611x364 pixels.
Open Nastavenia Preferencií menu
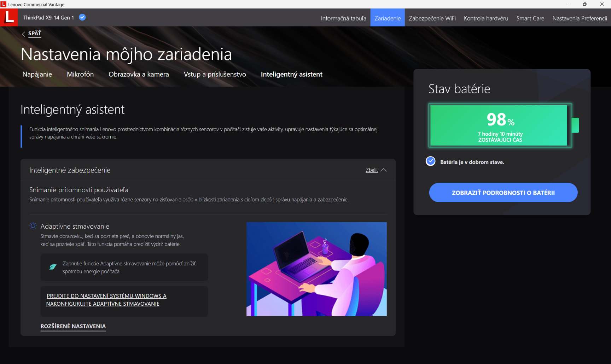[x=580, y=18]
